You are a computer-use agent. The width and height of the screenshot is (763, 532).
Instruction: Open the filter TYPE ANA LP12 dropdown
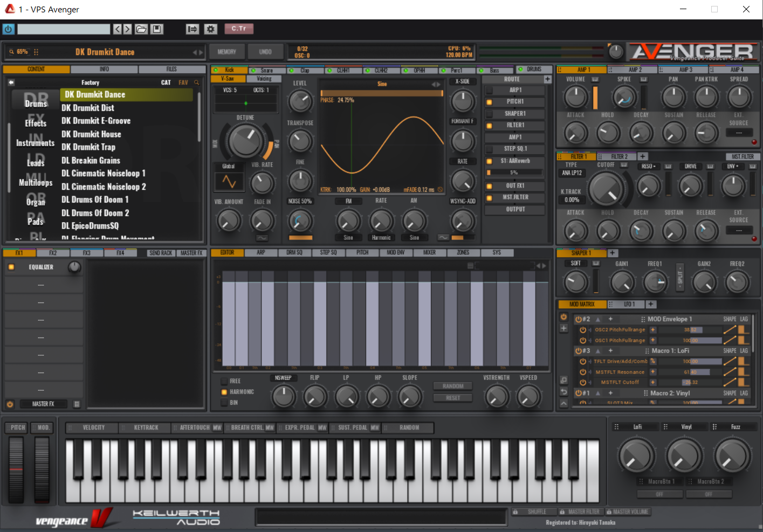(572, 173)
